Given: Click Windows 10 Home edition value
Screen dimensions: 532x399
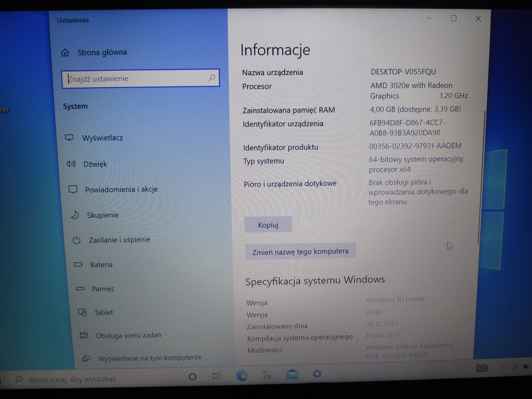Looking at the screenshot, I should (x=395, y=299).
